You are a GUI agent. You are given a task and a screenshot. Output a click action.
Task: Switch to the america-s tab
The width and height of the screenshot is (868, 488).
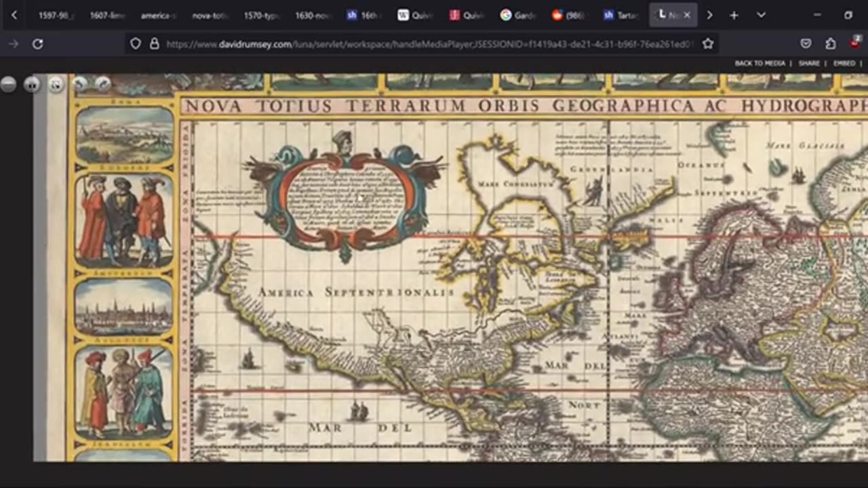[x=158, y=15]
